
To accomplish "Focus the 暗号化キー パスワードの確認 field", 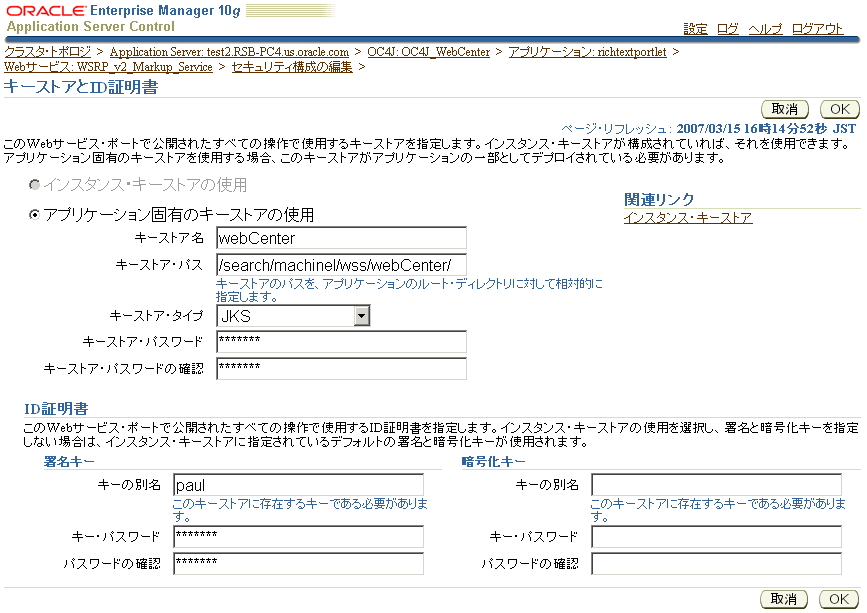I will pyautogui.click(x=717, y=564).
